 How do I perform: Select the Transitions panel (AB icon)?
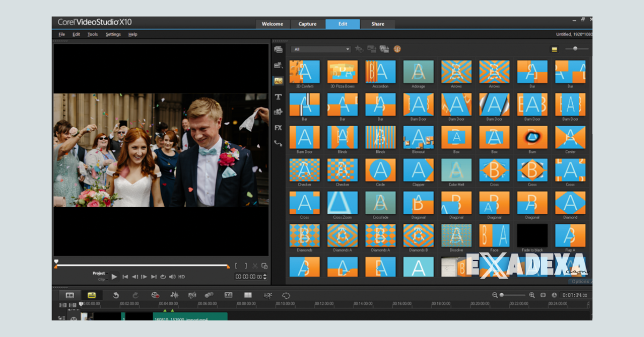[x=278, y=80]
